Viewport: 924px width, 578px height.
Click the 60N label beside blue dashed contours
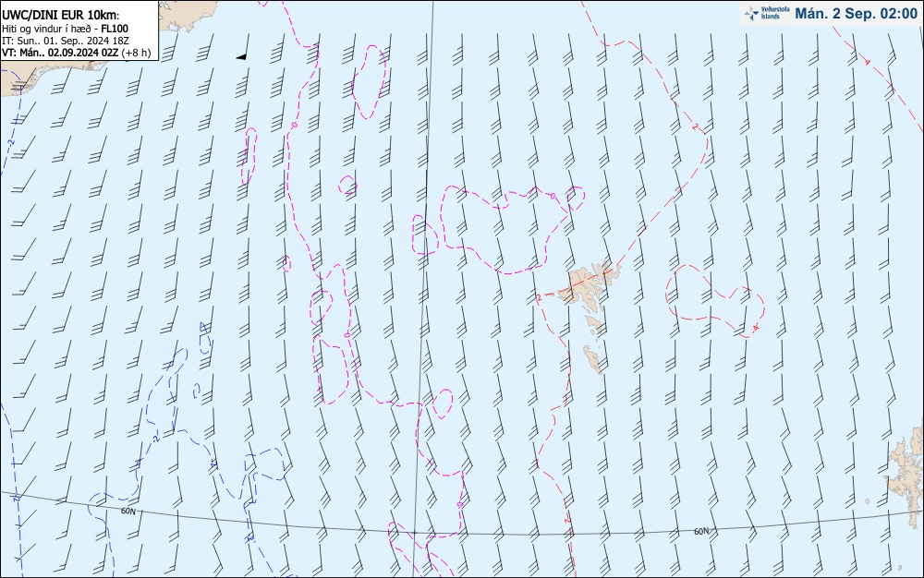coord(128,511)
